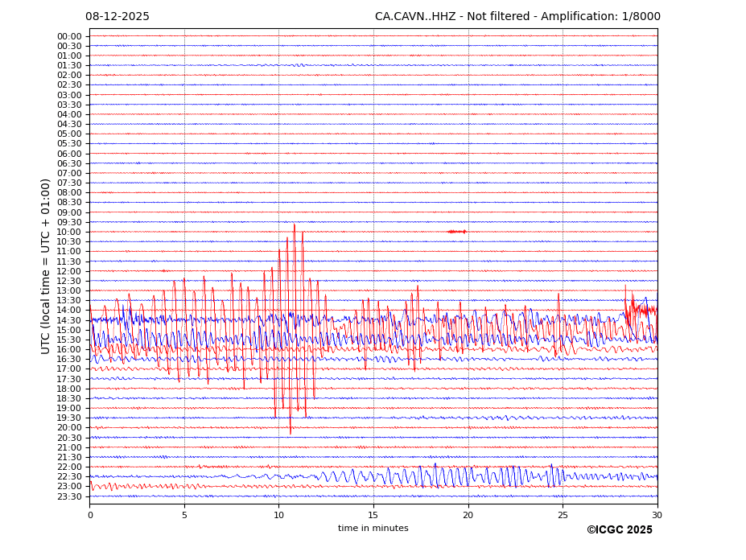
Task: Click the x-axis tick label 15
Action: pyautogui.click(x=373, y=515)
